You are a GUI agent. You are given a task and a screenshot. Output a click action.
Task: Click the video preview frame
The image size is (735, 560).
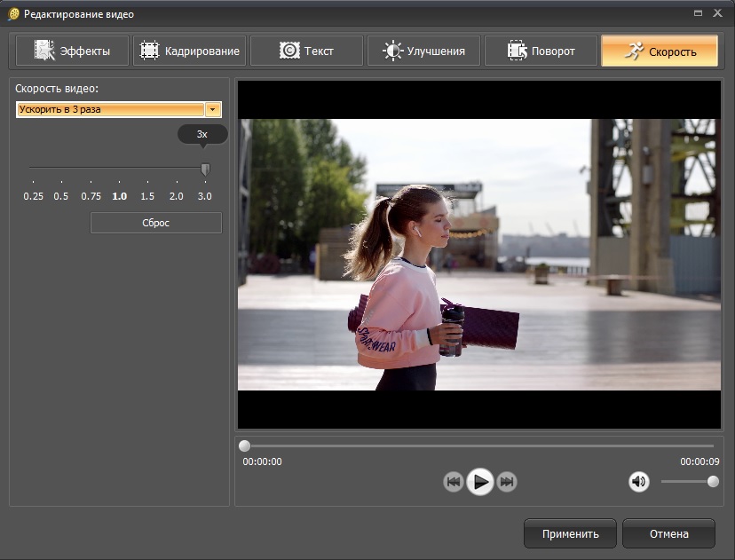click(479, 255)
